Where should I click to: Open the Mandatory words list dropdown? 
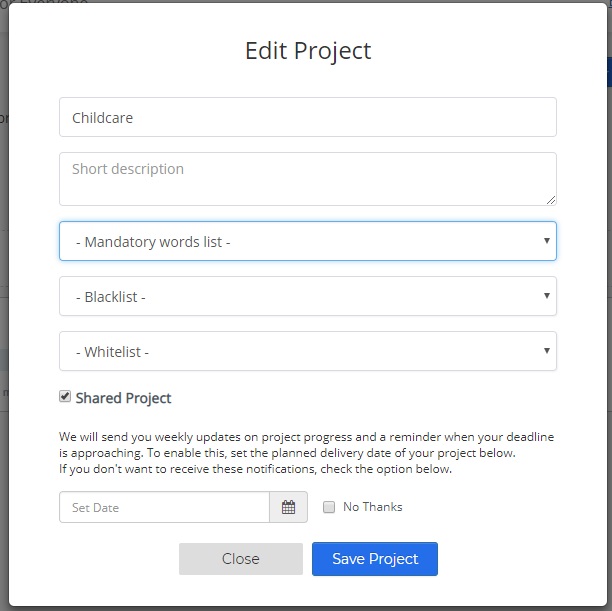tap(308, 241)
